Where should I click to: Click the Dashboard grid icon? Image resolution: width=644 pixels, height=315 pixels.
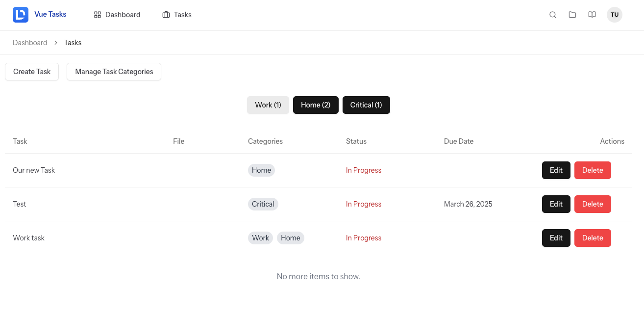[x=98, y=15]
